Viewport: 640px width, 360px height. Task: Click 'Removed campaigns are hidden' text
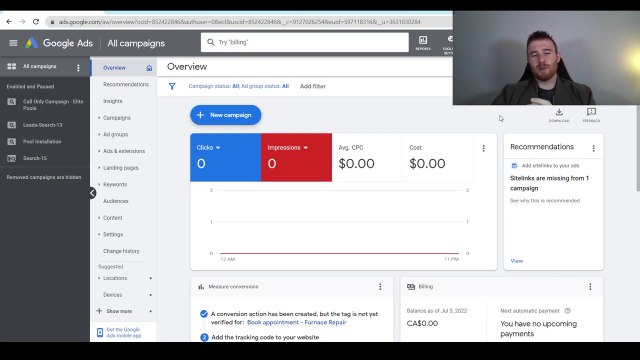tap(44, 177)
